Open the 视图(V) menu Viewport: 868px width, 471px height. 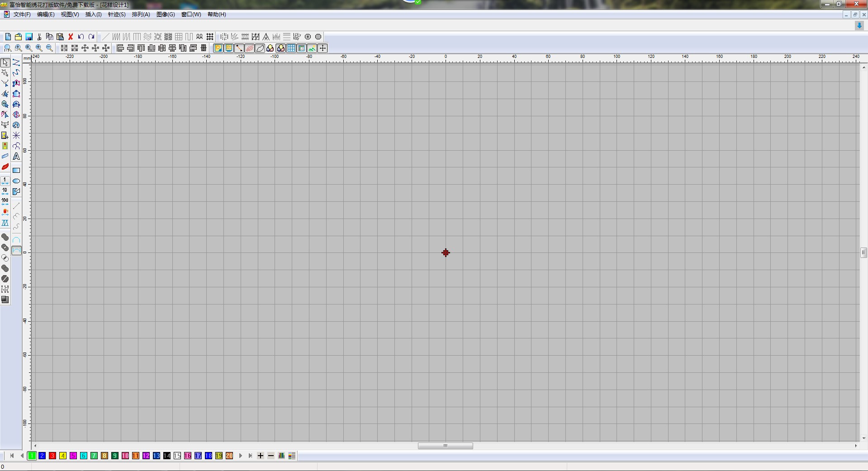click(x=70, y=14)
